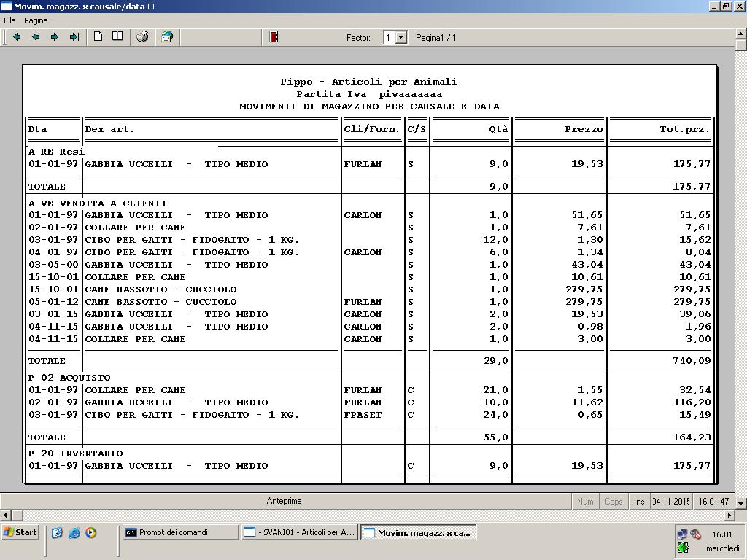Click the Anteprima status bar label
747x560 pixels.
pos(284,501)
